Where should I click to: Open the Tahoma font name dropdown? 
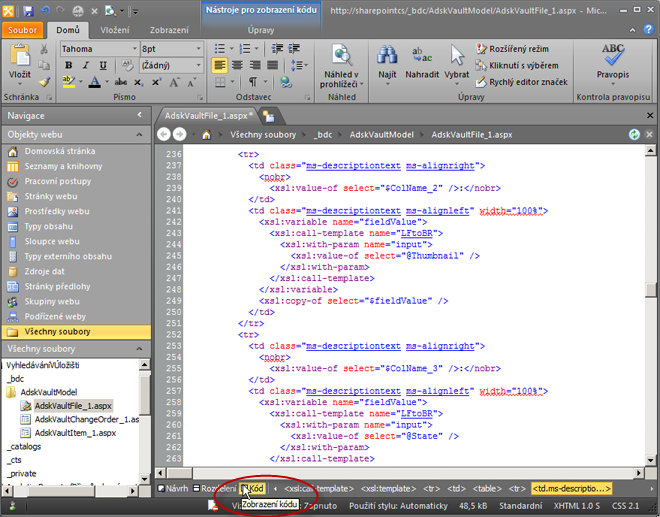pos(135,49)
